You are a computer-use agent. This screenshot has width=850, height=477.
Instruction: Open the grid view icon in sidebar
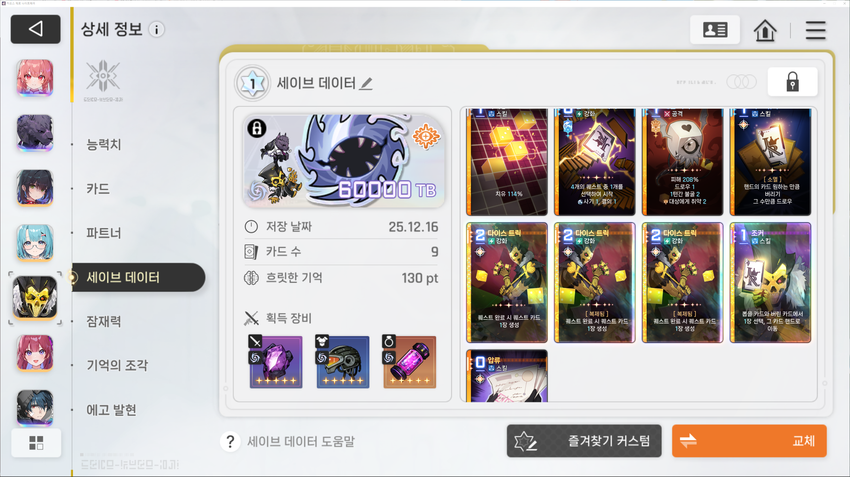[x=36, y=443]
